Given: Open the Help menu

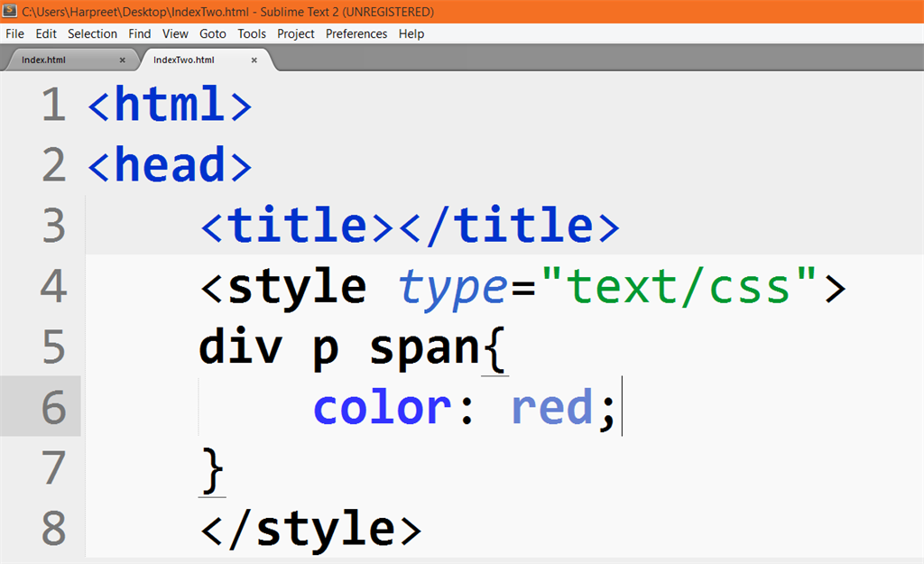Looking at the screenshot, I should [x=411, y=33].
